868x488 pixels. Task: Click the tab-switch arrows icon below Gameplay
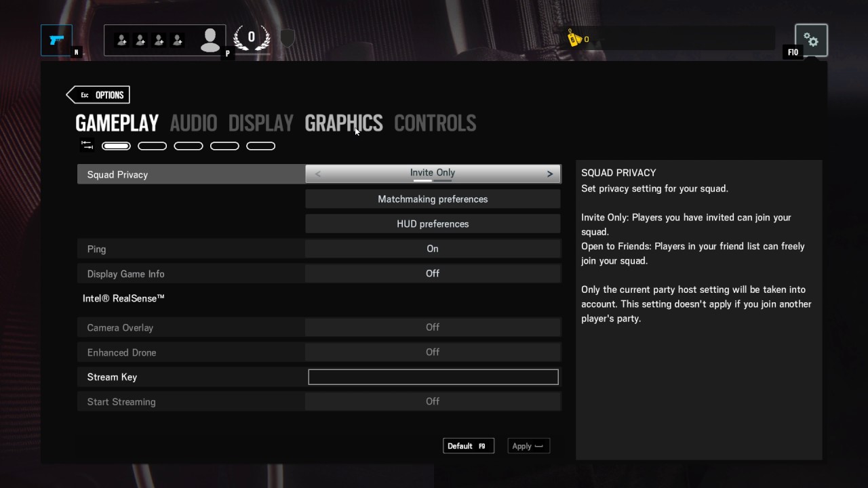point(87,145)
